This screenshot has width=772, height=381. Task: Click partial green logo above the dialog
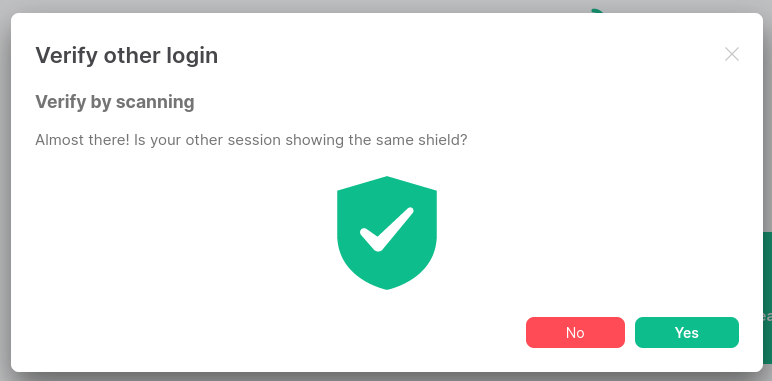pos(597,10)
